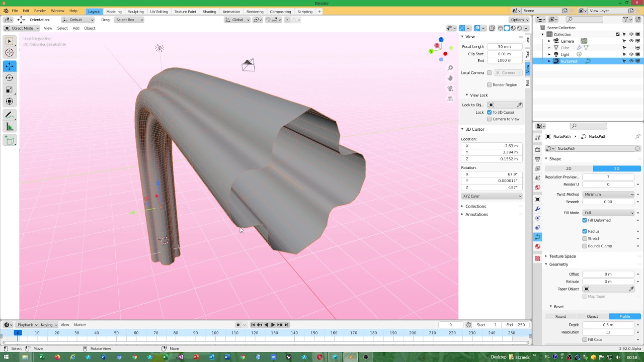The image size is (644, 362).
Task: Enable the Stretch checkbox
Action: click(585, 239)
